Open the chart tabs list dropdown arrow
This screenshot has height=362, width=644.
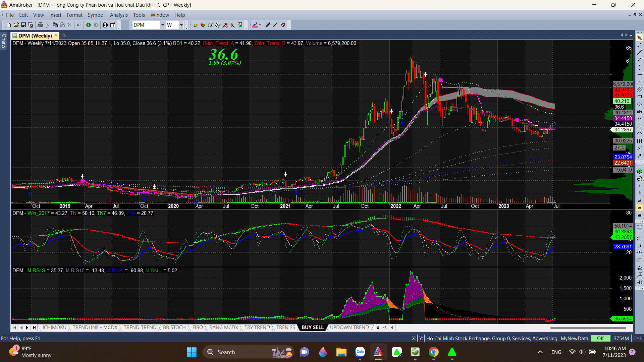point(631,36)
